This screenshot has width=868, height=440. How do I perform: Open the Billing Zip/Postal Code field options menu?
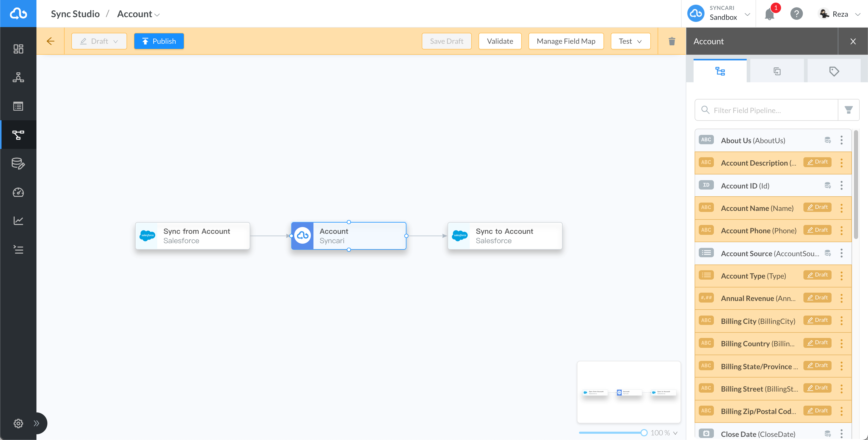841,411
